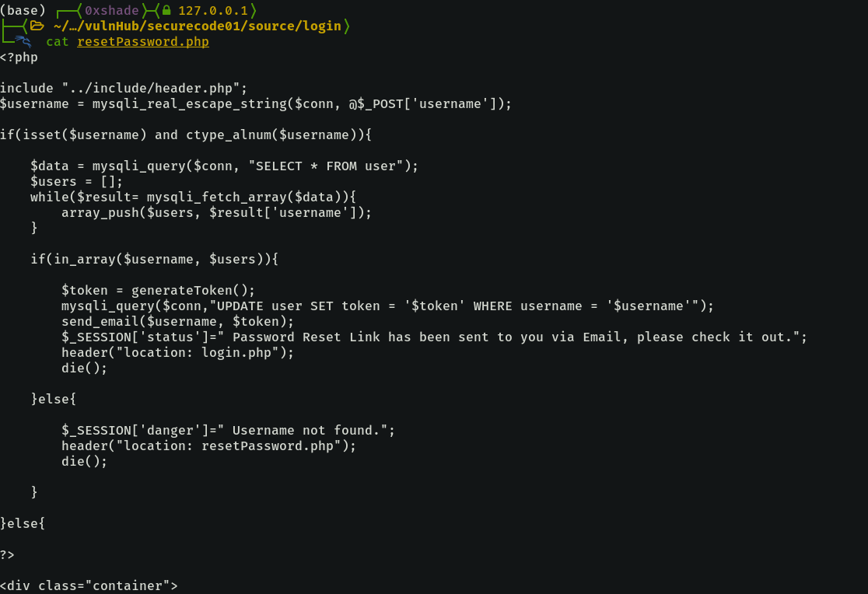Click the 0xshade username in prompt

pyautogui.click(x=111, y=11)
